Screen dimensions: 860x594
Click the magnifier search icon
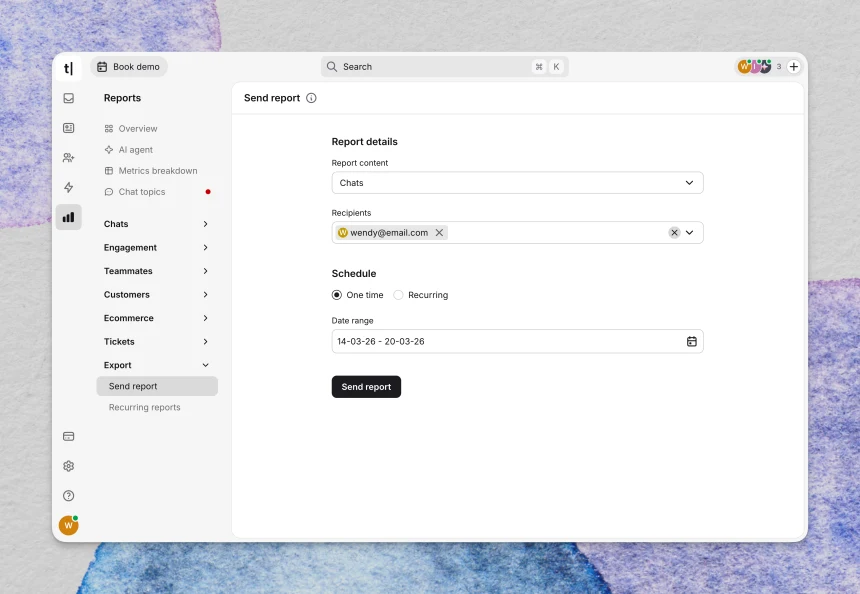coord(332,67)
